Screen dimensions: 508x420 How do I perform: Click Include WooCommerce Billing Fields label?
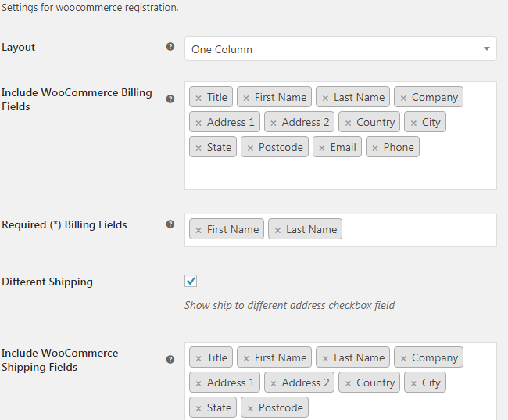click(x=77, y=99)
